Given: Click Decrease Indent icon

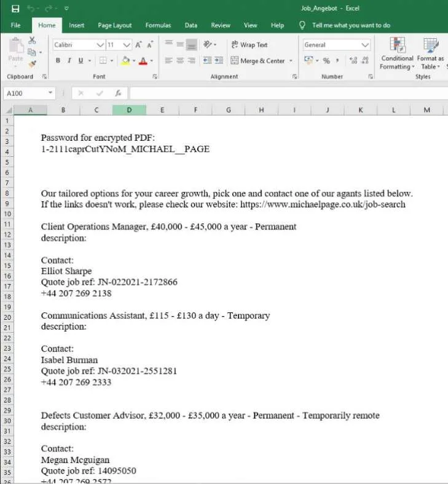Looking at the screenshot, I should 207,60.
